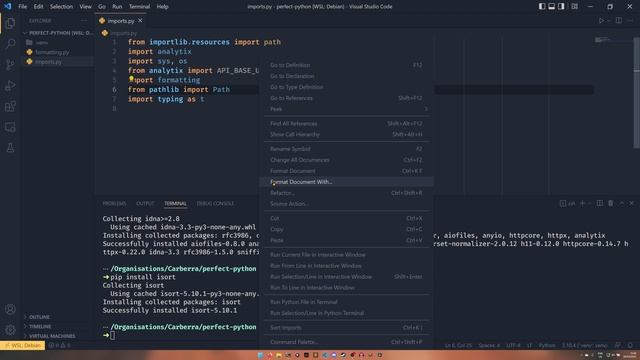Expand the Peek submenu

(x=346, y=109)
